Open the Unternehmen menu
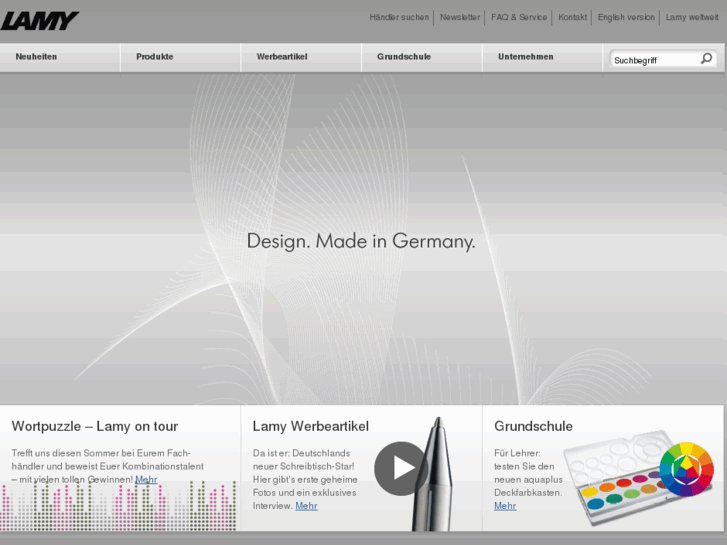 (x=526, y=57)
